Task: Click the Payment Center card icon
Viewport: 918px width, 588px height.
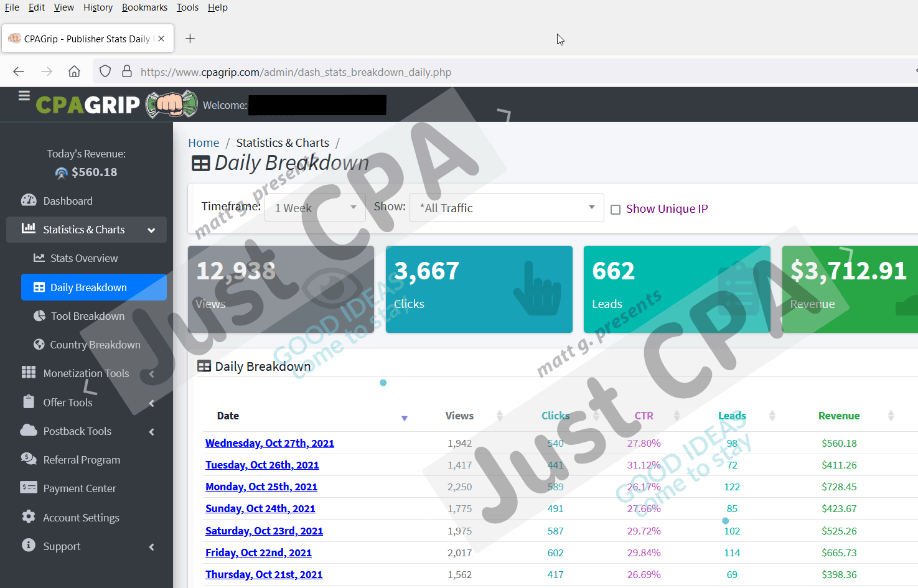Action: (x=29, y=487)
